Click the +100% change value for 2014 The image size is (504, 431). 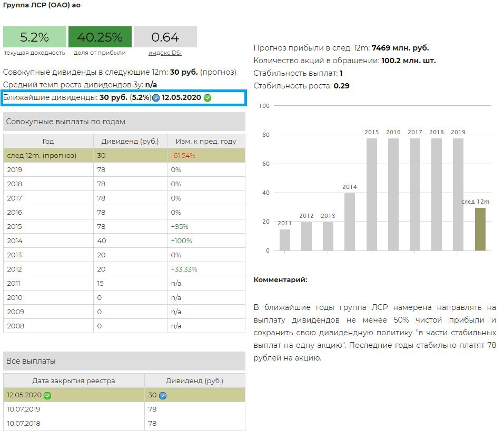point(181,241)
